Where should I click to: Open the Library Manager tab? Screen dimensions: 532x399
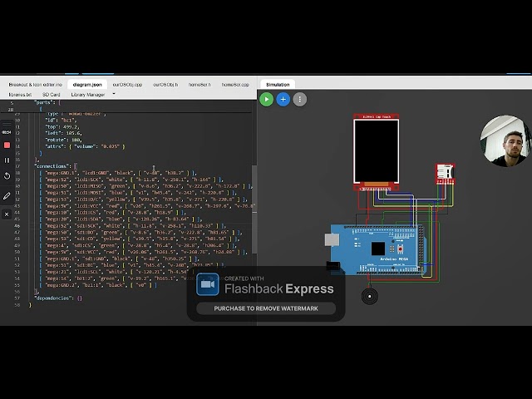[x=88, y=94]
